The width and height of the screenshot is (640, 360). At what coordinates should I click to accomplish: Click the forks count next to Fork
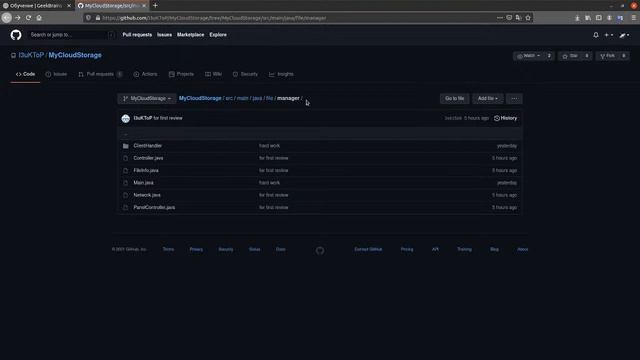click(624, 56)
